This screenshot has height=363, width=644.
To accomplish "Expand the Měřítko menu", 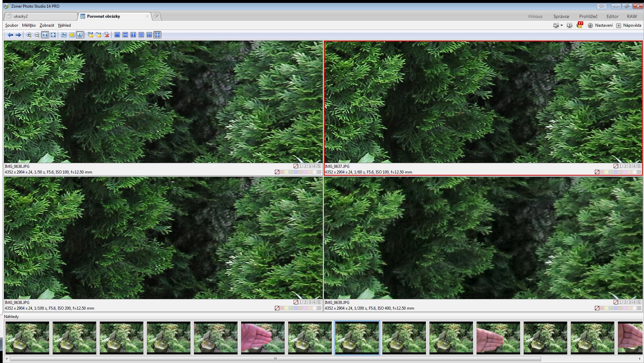I will [x=29, y=25].
